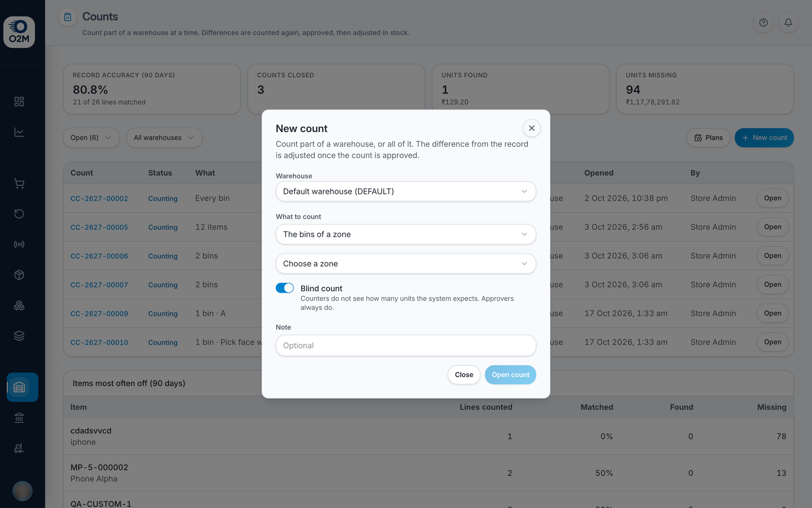The image size is (812, 508).
Task: Close the New count dialog with X
Action: click(x=532, y=128)
